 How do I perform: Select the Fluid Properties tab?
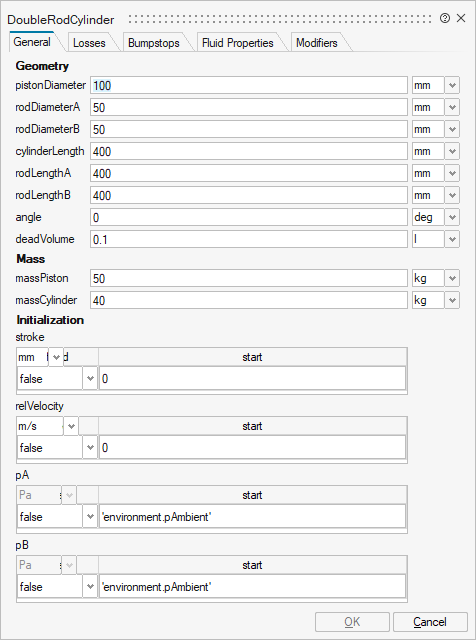pyautogui.click(x=238, y=43)
